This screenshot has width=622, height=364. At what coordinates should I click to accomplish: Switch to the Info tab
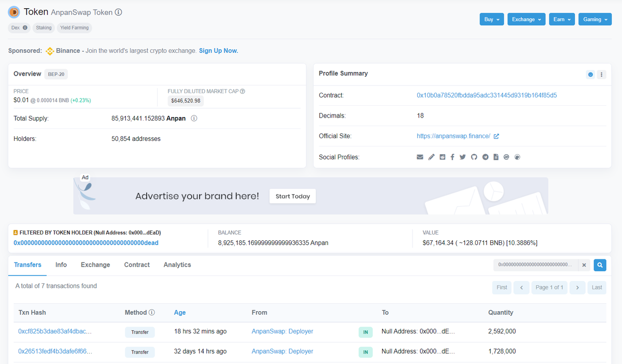61,265
